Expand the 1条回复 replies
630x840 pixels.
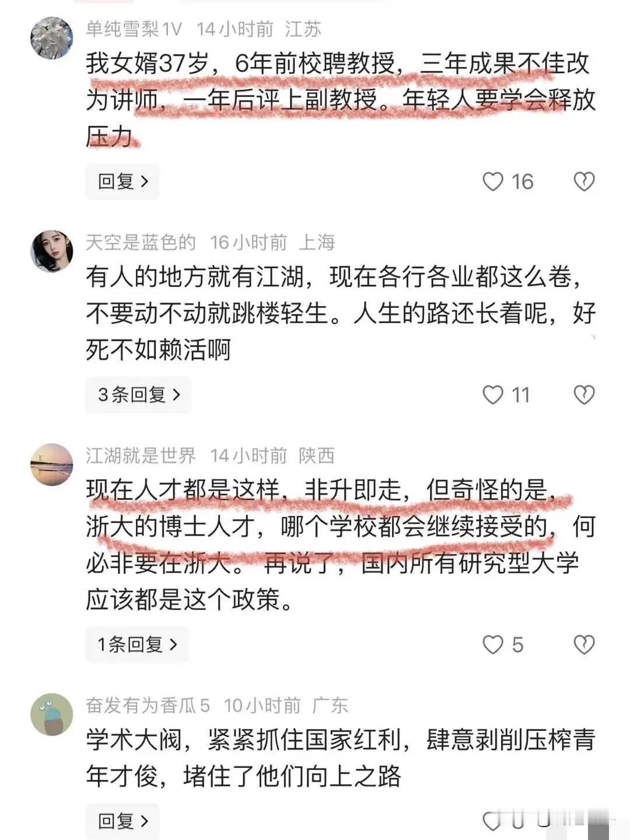[137, 645]
